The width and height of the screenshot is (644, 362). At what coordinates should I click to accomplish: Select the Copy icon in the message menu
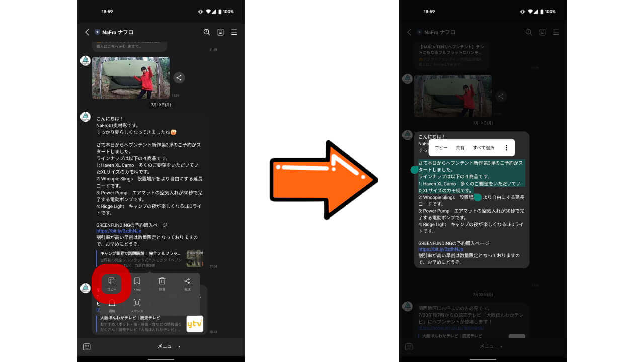click(111, 282)
